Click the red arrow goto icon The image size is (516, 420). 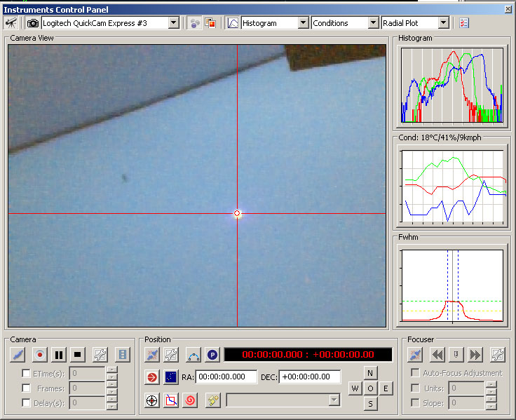[151, 377]
